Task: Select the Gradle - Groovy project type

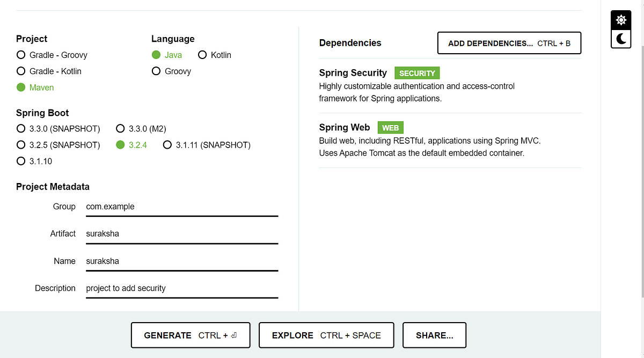Action: [x=20, y=55]
